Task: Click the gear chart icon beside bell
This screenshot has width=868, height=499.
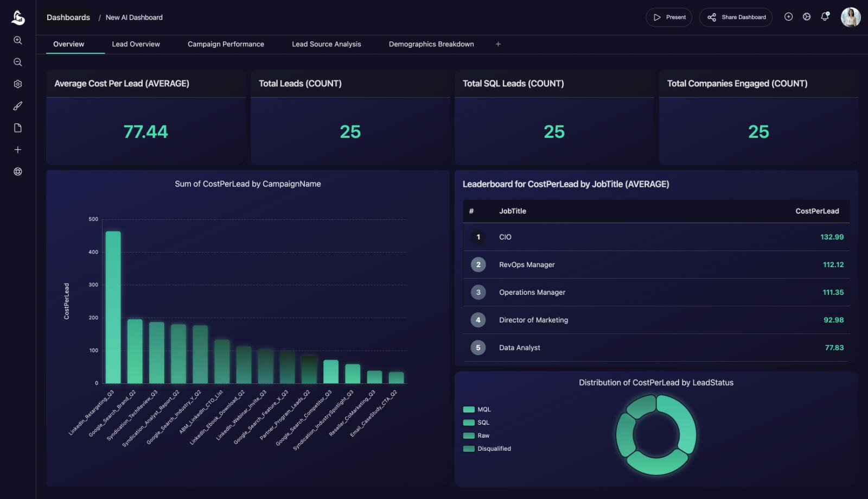Action: tap(807, 17)
